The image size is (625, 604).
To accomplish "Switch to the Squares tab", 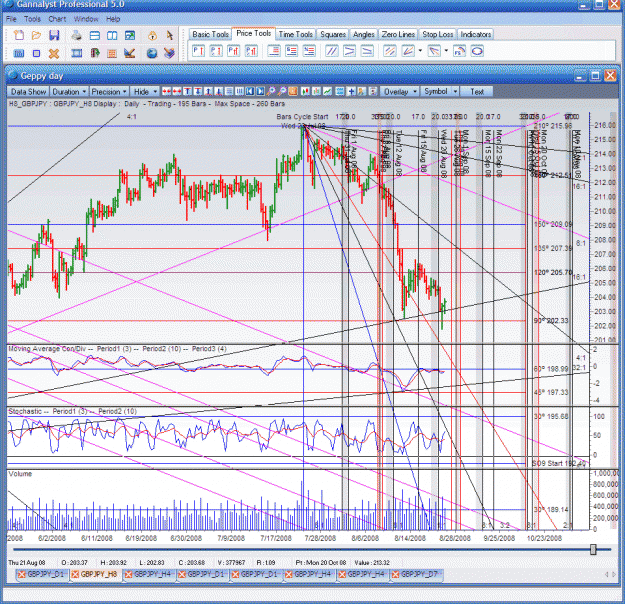I will [x=333, y=34].
